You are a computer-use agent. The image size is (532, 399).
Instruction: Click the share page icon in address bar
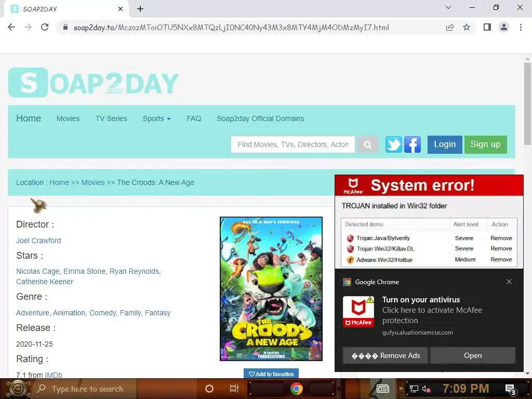point(450,27)
